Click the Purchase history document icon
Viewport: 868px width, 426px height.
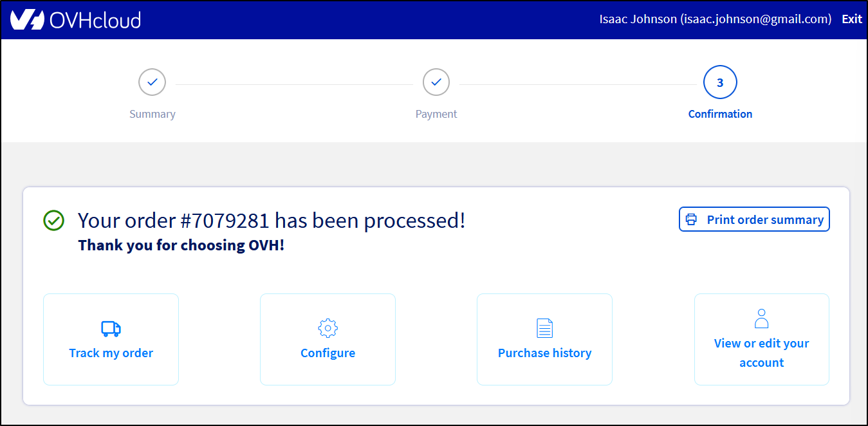point(544,328)
